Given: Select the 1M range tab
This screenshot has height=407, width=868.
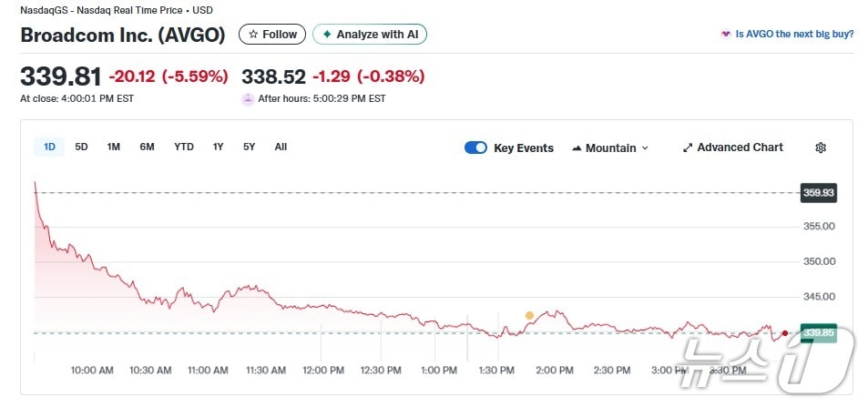Looking at the screenshot, I should pyautogui.click(x=114, y=147).
